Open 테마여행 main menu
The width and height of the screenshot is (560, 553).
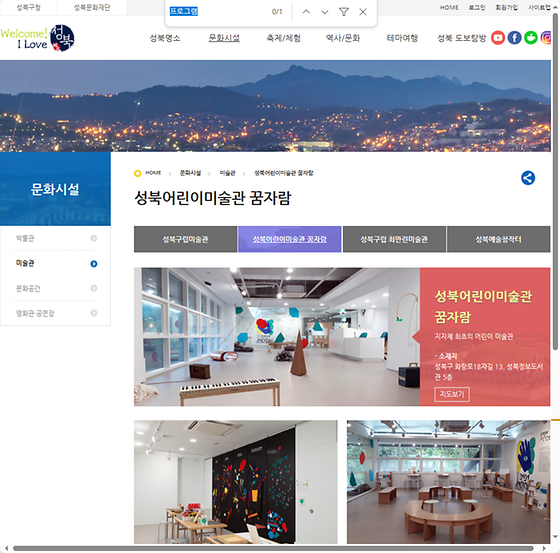coord(402,38)
